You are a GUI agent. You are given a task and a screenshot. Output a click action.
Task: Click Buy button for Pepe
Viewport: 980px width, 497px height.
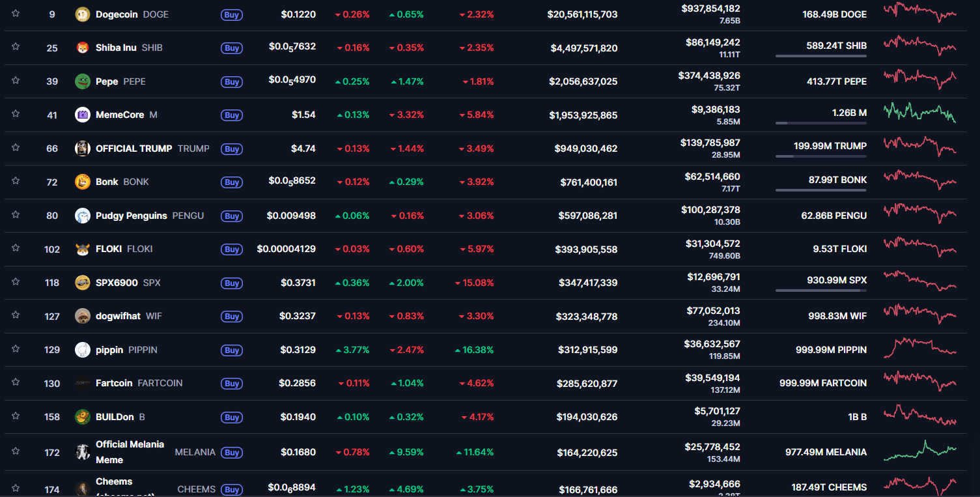click(232, 82)
